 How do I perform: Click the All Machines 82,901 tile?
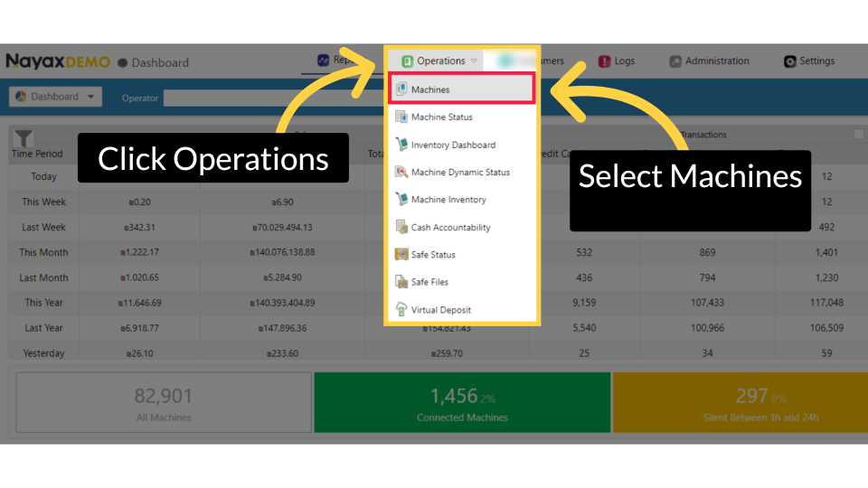pyautogui.click(x=164, y=402)
